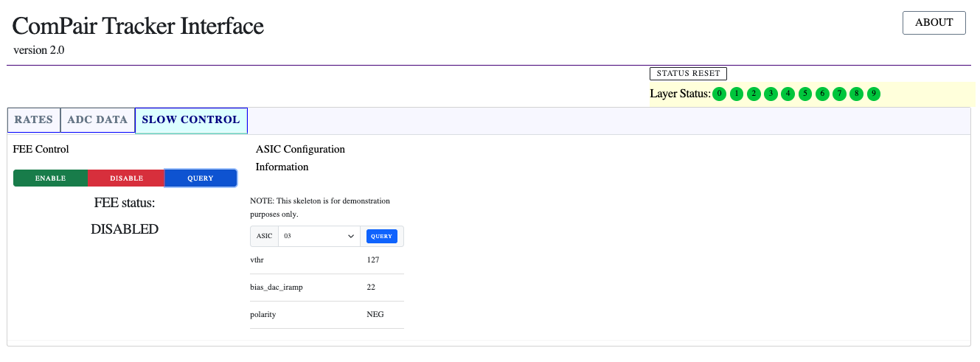Select the Slow Control tab
Screen dimensions: 980x362
pyautogui.click(x=191, y=119)
